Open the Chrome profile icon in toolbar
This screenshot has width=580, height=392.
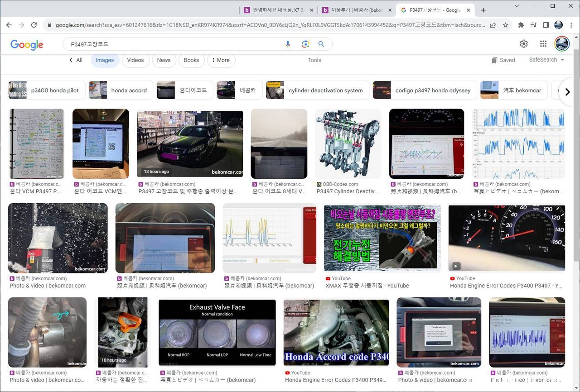558,25
